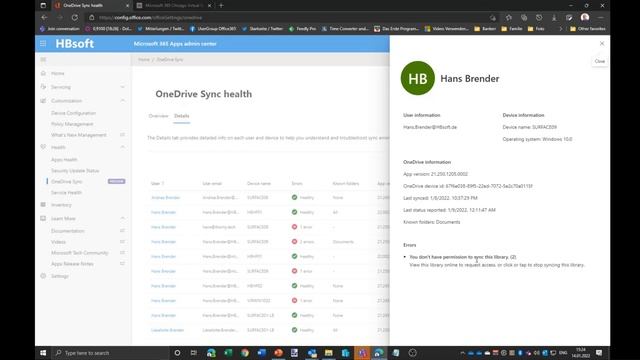Viewport: 640px width, 360px height.
Task: Click the Settings gear icon in sidebar
Action: 43,276
